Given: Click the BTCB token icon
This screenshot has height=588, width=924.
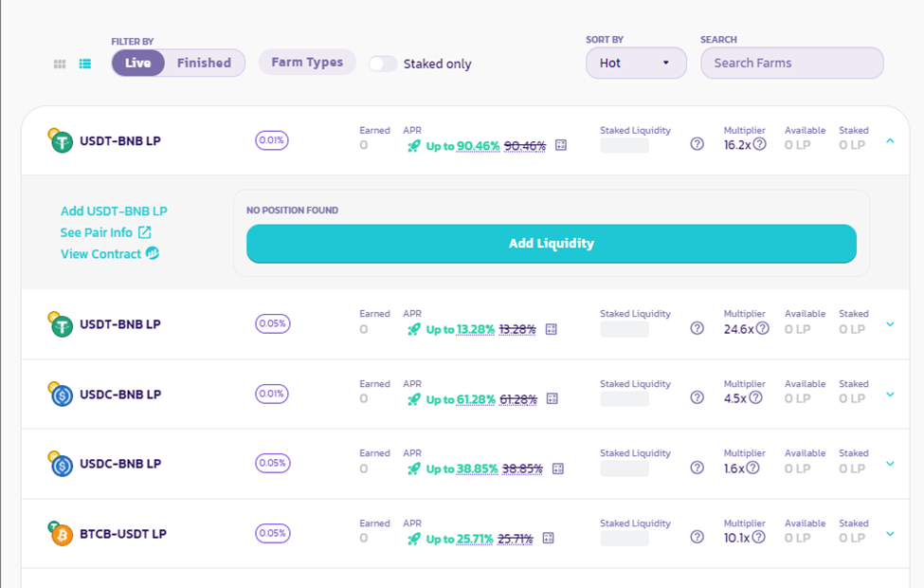Looking at the screenshot, I should click(62, 536).
